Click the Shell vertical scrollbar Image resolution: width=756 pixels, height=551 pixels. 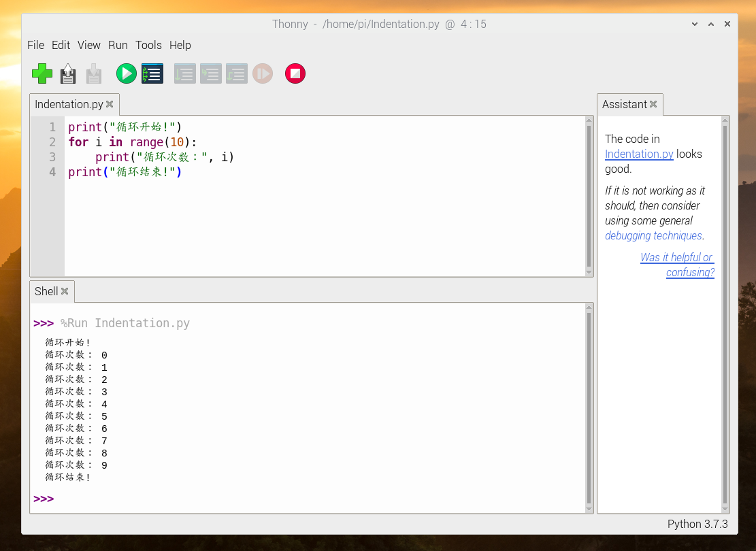coord(589,408)
